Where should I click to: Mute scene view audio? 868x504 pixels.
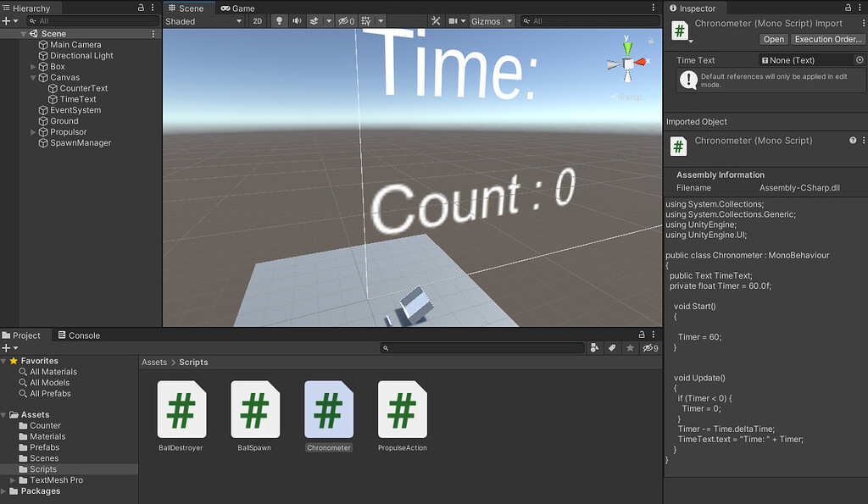tap(297, 21)
